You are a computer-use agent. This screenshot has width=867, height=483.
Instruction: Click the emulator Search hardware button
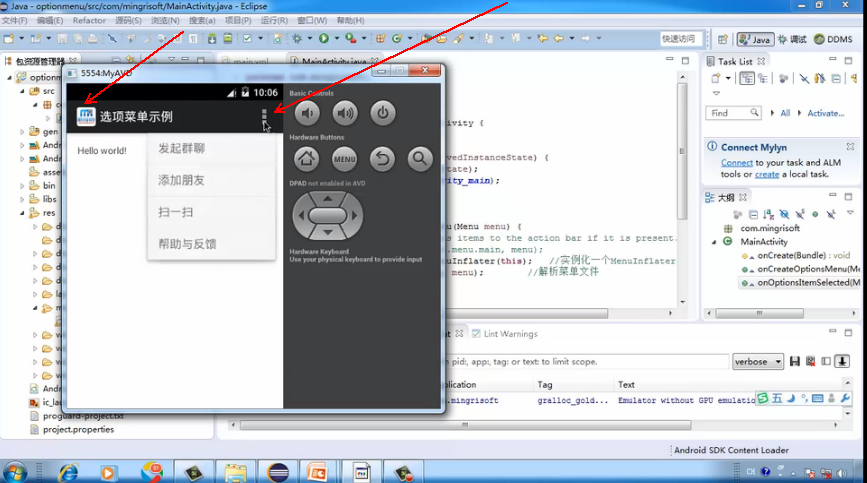(x=420, y=159)
